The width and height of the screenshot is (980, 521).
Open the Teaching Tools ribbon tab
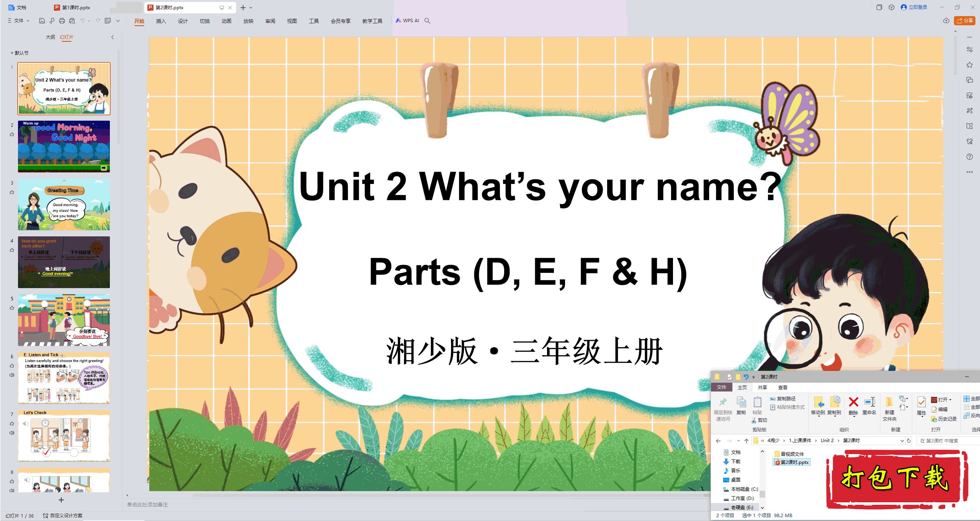coord(372,21)
